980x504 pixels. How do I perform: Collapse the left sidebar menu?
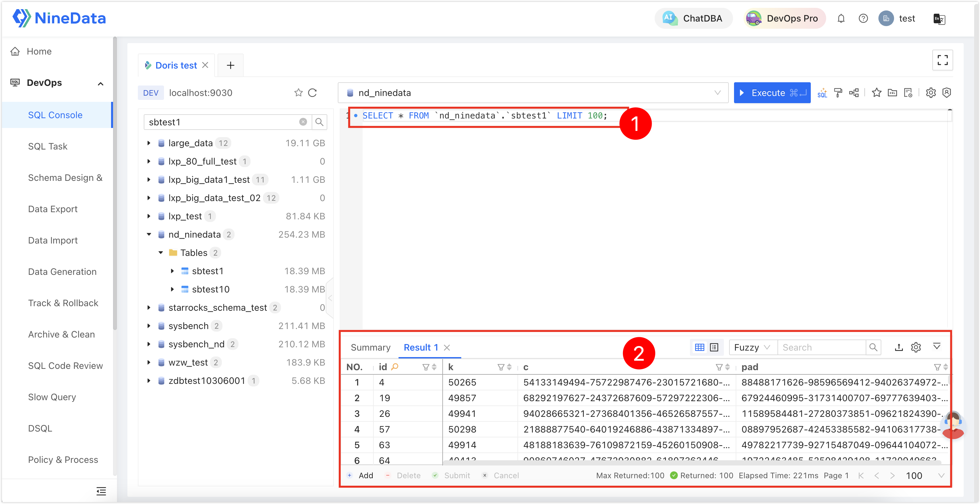pos(101,492)
